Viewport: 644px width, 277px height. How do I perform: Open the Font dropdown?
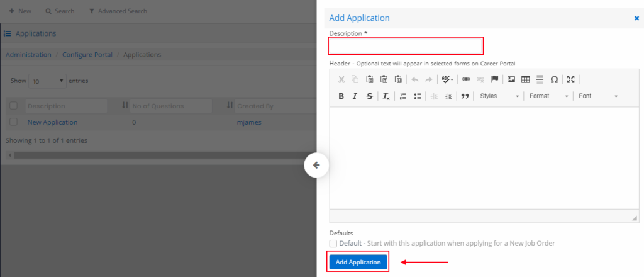tap(598, 96)
